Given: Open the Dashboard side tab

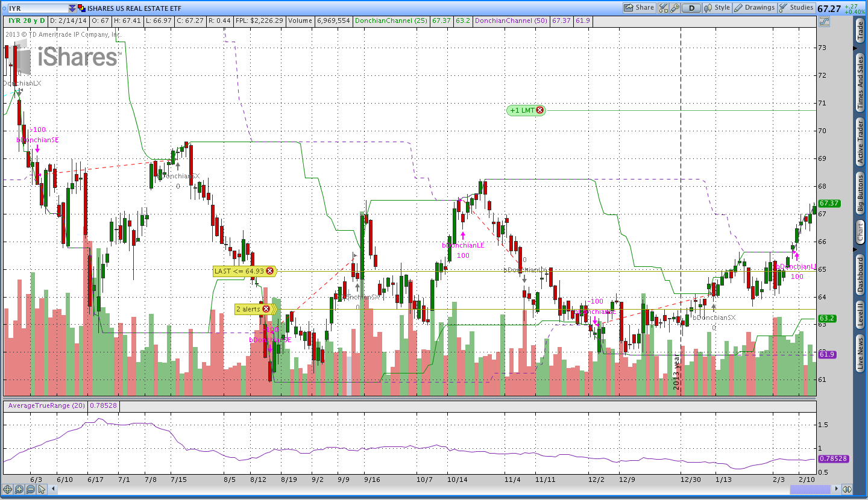Looking at the screenshot, I should pyautogui.click(x=860, y=275).
